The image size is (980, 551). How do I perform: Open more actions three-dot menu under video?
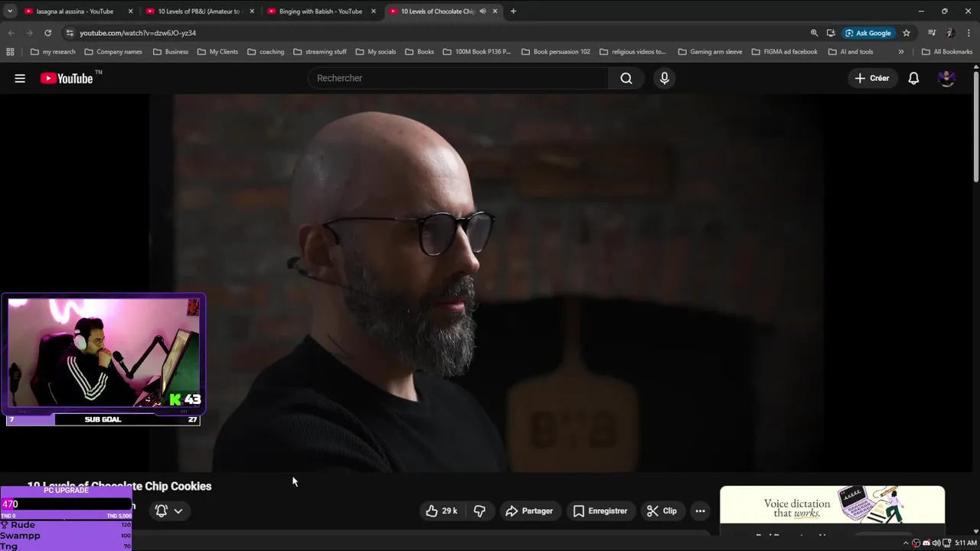coord(700,511)
